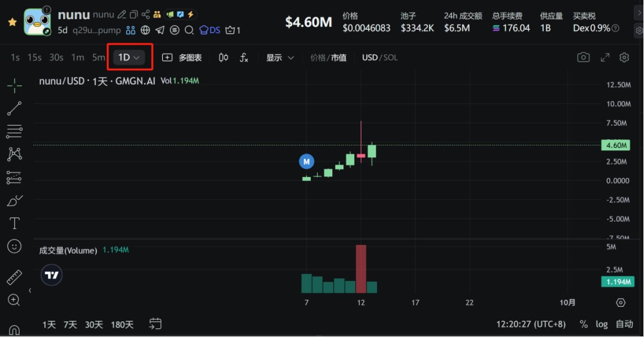Toggle the % percent scale

click(x=583, y=324)
